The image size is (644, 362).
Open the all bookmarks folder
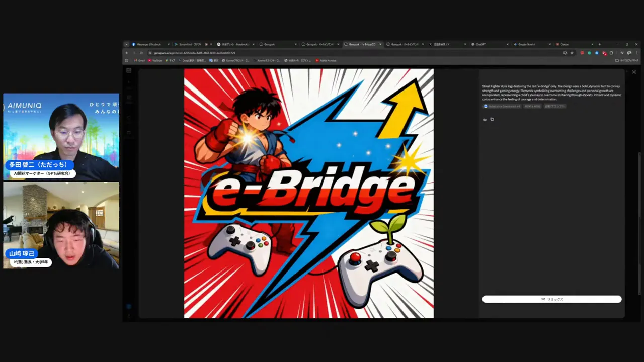(627, 60)
